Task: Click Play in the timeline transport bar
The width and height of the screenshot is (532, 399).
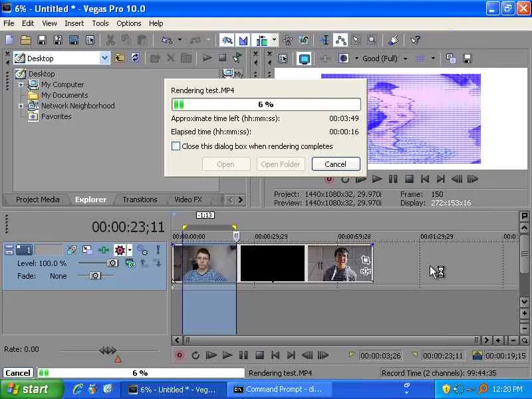Action: point(227,355)
